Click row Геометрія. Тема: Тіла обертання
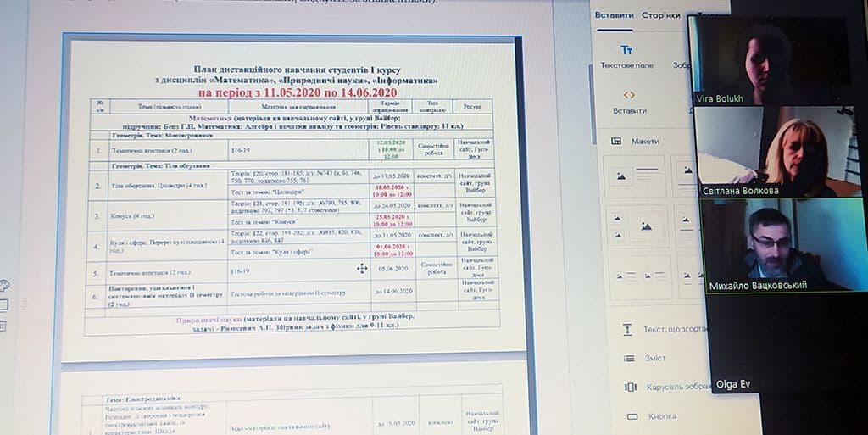Viewport: 868px width, 435px height. click(x=160, y=165)
